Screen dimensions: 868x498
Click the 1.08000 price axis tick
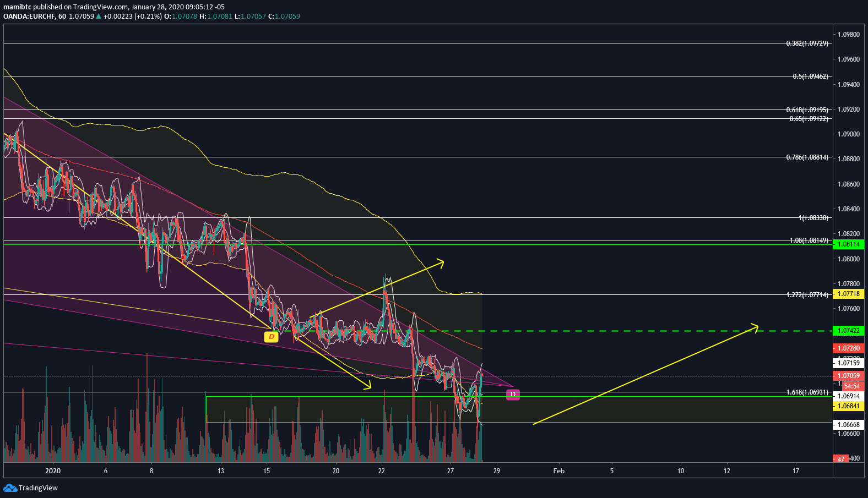point(849,259)
